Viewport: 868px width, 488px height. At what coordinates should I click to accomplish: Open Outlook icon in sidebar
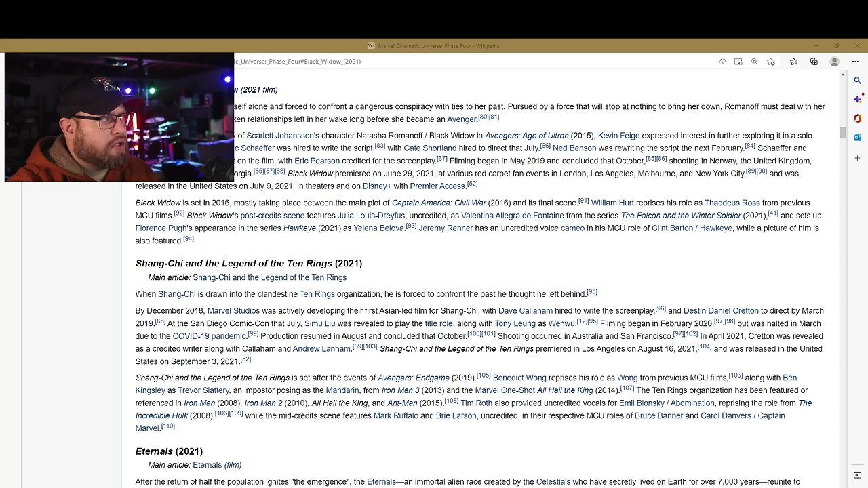tap(857, 137)
